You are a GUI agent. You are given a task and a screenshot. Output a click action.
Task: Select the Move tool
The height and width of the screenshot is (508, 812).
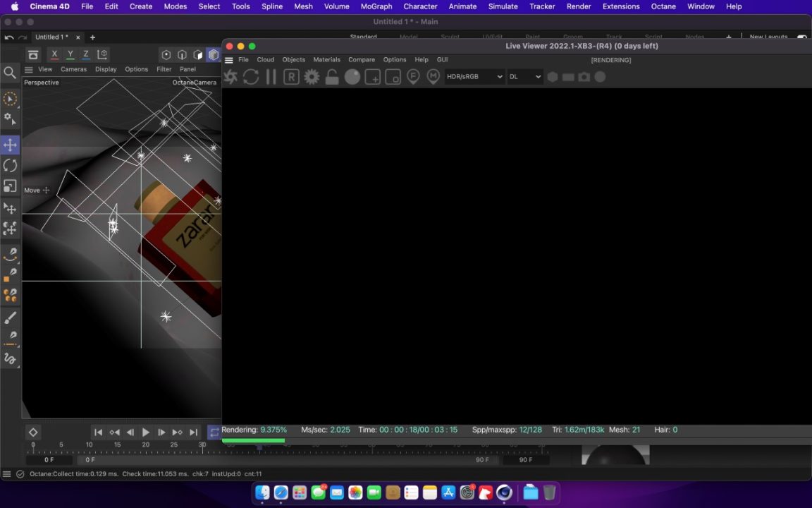click(11, 145)
